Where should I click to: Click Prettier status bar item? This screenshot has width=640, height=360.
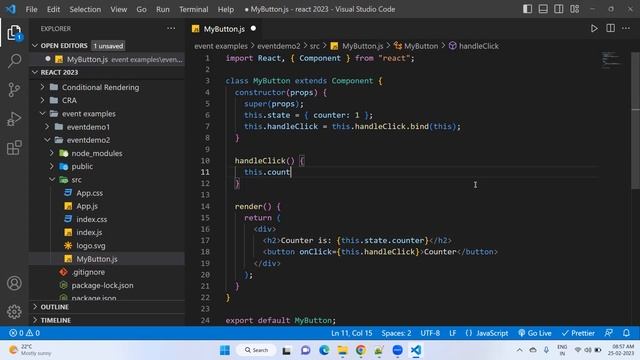578,333
